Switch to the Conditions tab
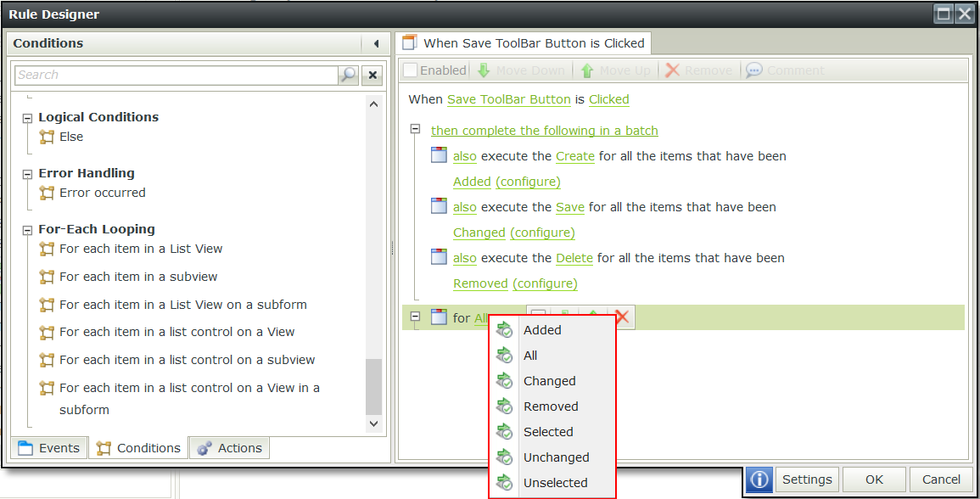Image resolution: width=980 pixels, height=499 pixels. [138, 448]
